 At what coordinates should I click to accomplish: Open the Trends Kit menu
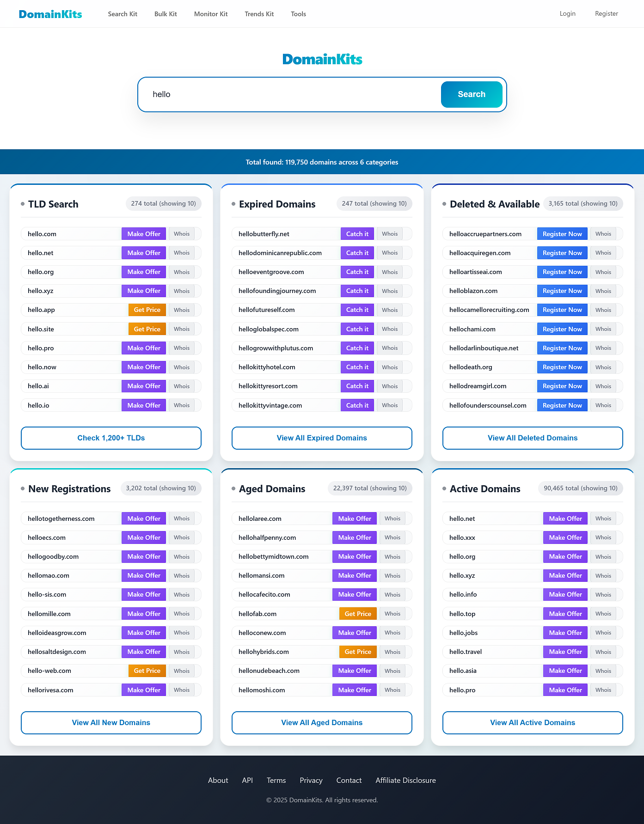pyautogui.click(x=259, y=14)
